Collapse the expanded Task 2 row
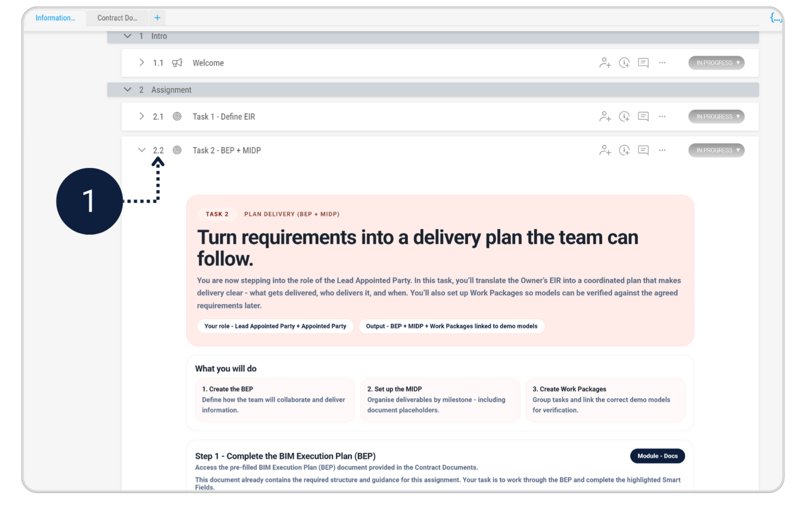 [142, 150]
